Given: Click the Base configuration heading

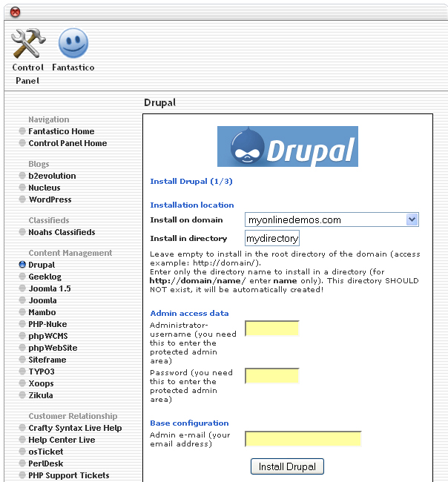Looking at the screenshot, I should pyautogui.click(x=189, y=423).
